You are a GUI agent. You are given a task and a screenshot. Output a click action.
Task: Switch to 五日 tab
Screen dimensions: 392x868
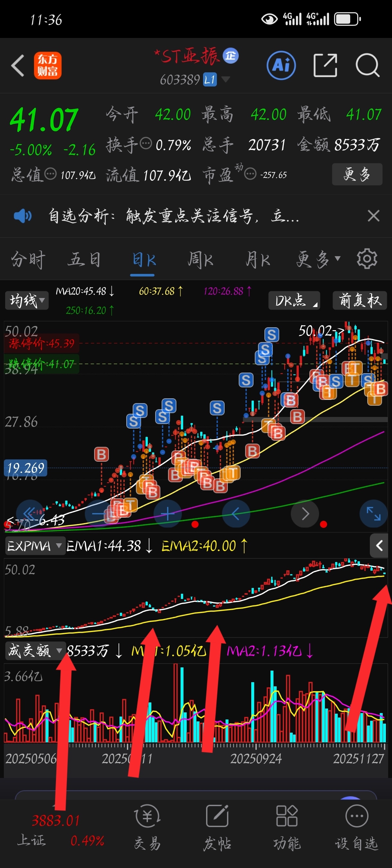tap(84, 260)
